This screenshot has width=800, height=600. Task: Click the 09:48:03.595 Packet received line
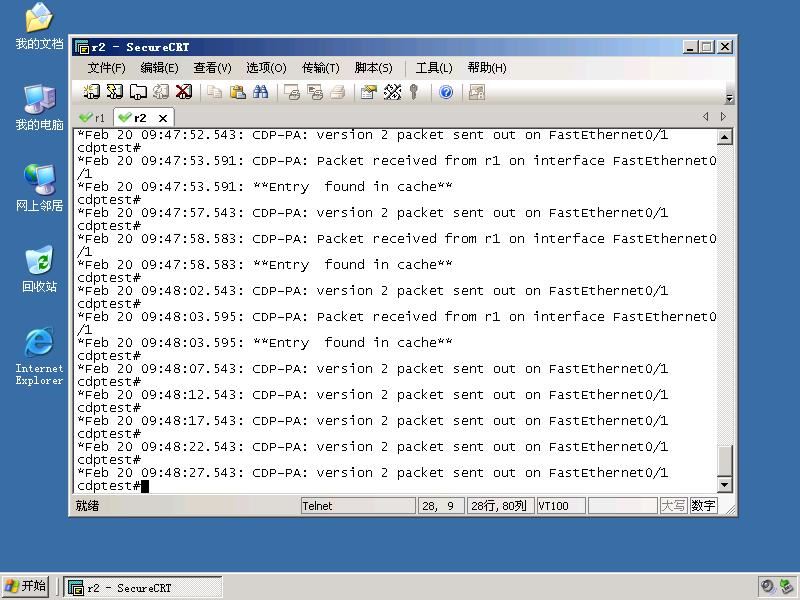395,323
